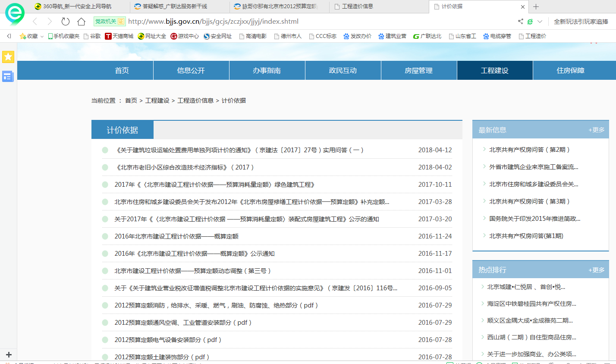This screenshot has height=364, width=616.
Task: Open 广联达北 bookmark
Action: tap(427, 36)
